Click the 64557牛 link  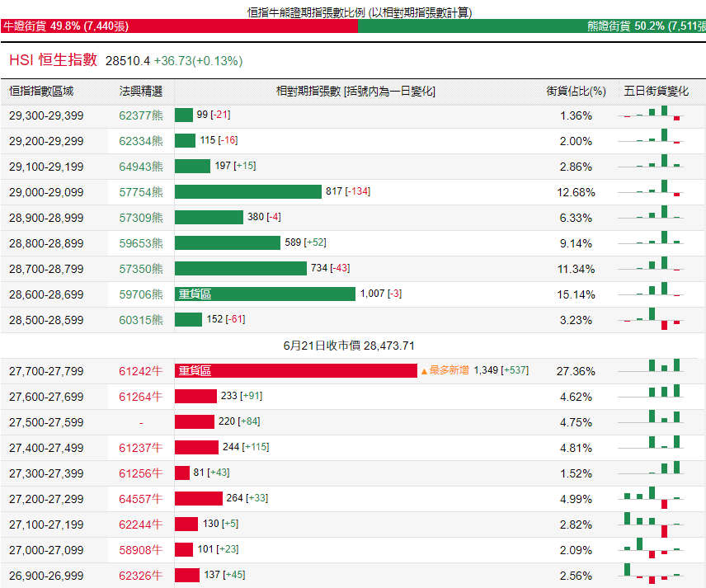(x=141, y=499)
